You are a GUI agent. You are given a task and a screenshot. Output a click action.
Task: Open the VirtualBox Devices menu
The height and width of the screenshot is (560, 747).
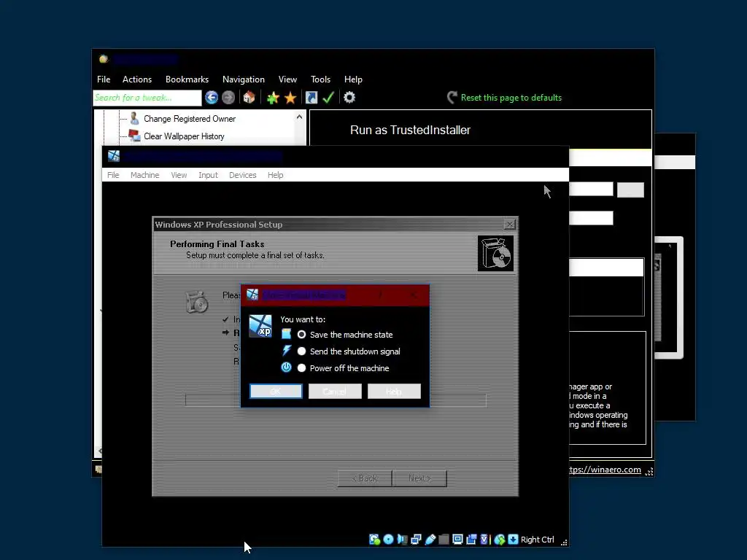tap(242, 175)
